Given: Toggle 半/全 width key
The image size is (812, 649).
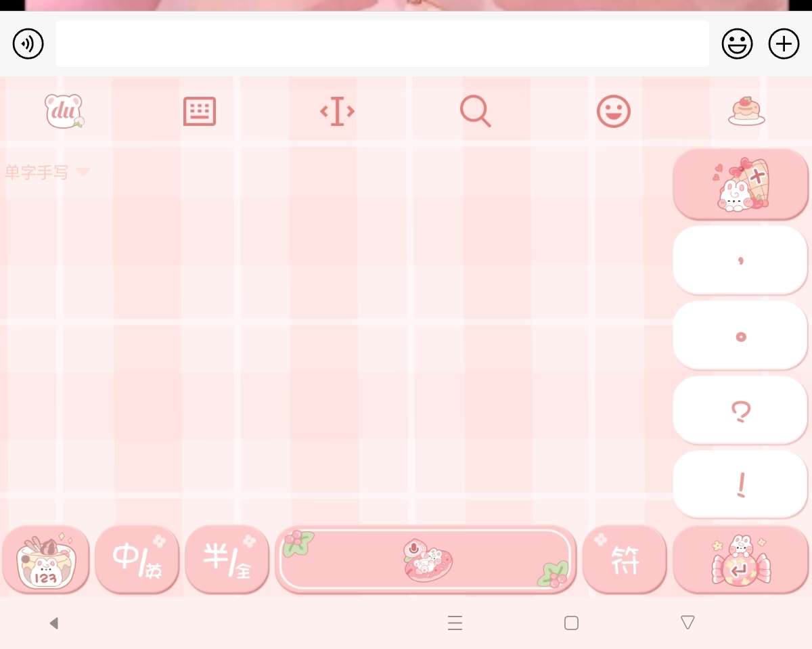Looking at the screenshot, I should click(227, 560).
